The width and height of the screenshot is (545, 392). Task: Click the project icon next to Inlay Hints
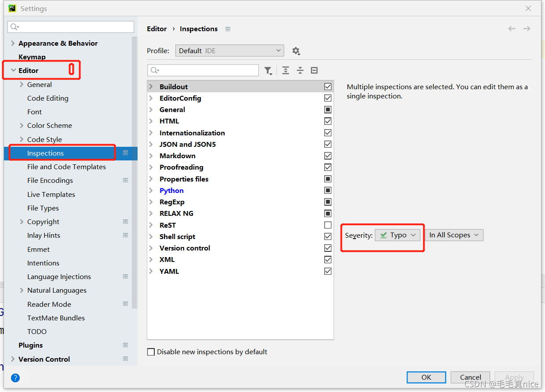click(x=126, y=236)
